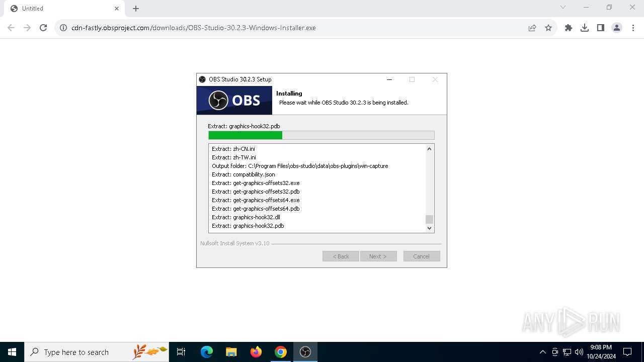Open the Chrome three-dot menu

click(633, 28)
